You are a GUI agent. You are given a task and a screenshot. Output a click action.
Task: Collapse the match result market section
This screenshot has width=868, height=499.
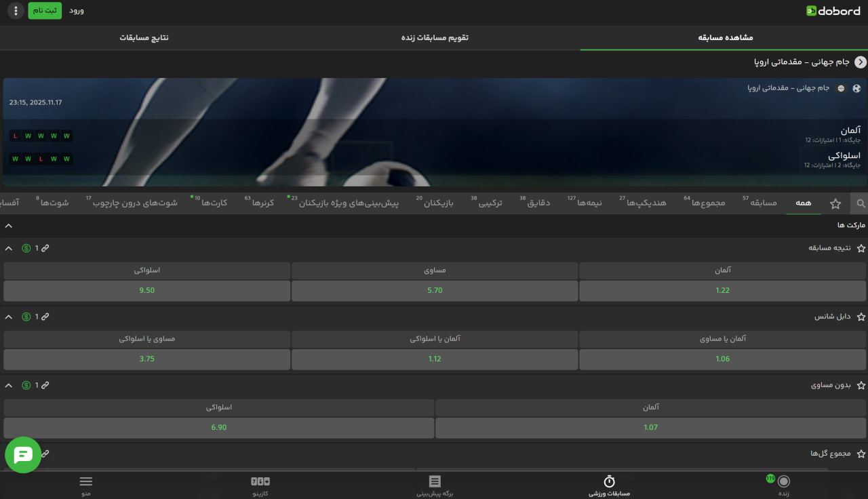(x=9, y=248)
